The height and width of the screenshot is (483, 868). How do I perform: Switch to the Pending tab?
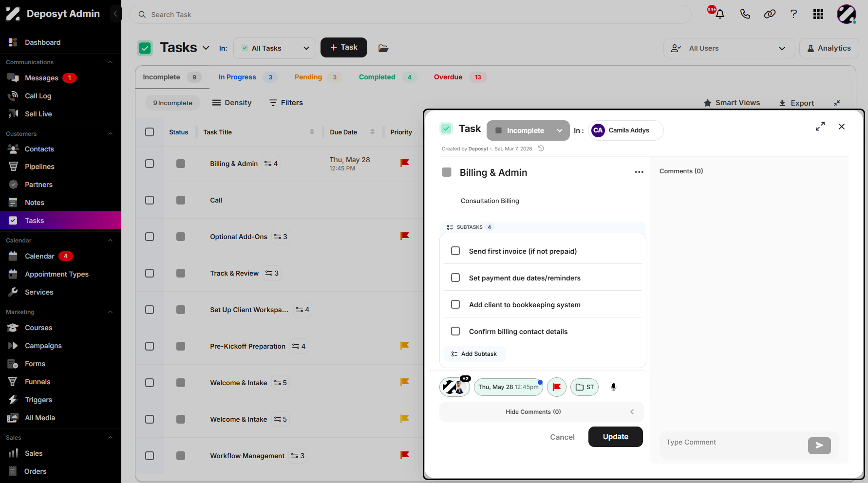[x=318, y=77]
